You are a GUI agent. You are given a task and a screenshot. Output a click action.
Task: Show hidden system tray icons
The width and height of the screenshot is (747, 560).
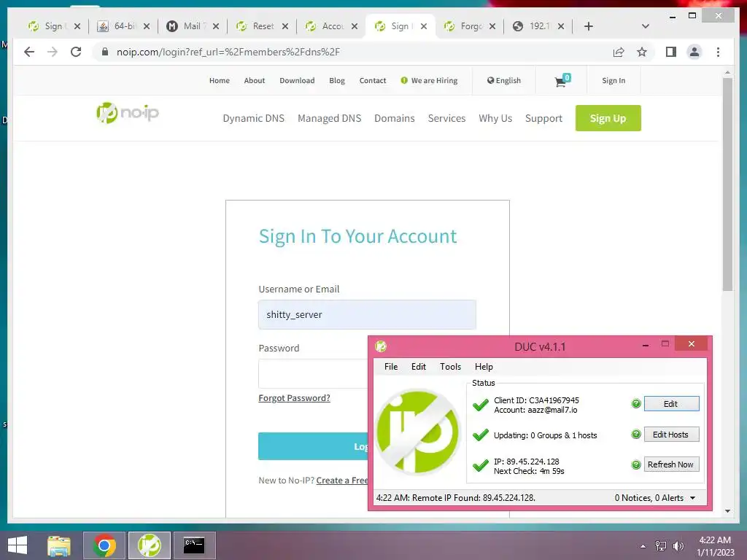[x=643, y=546]
